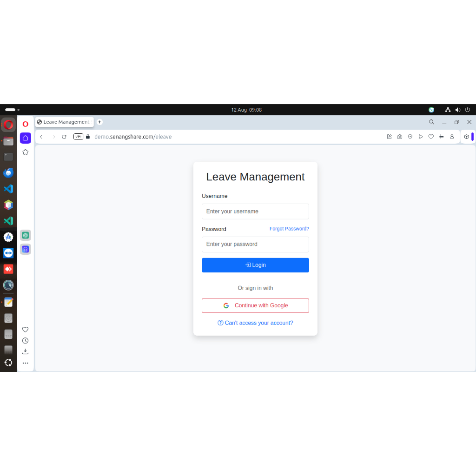Select the Leave Management tab
The width and height of the screenshot is (476, 476).
pos(65,122)
